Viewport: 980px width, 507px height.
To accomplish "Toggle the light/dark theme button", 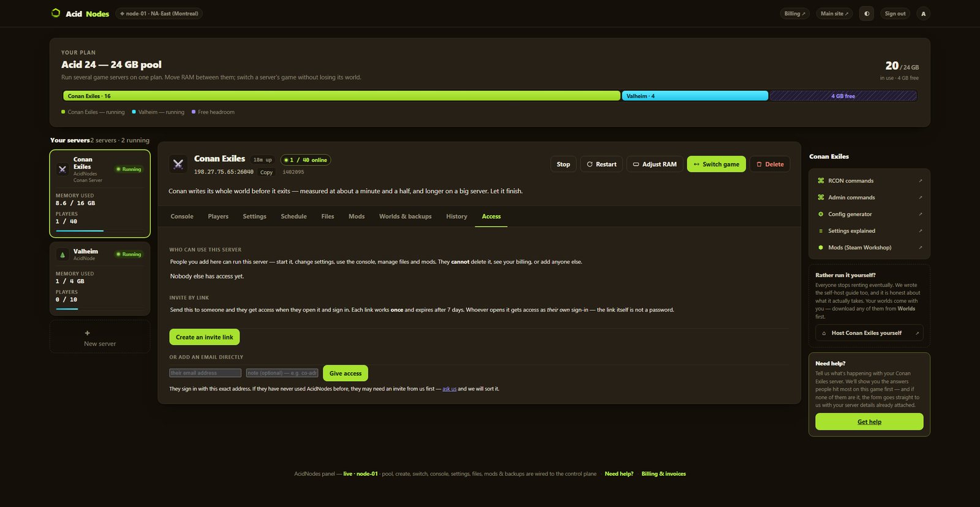I will click(x=867, y=13).
